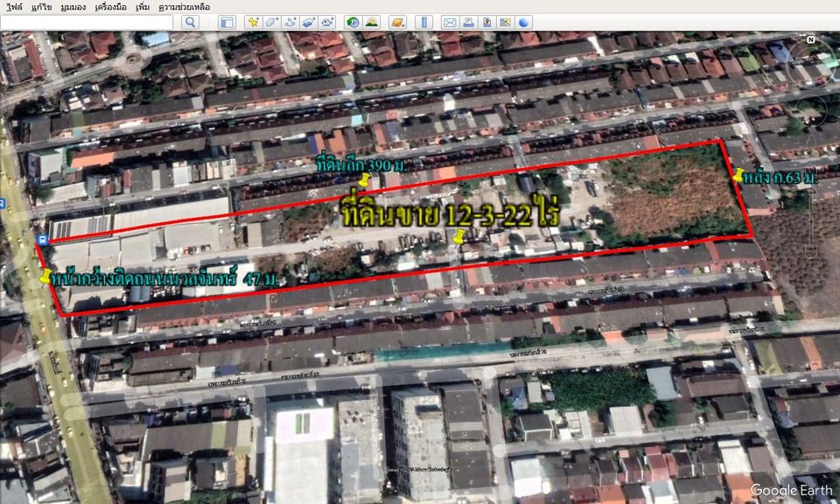Click the north N compass indicator
840x504 pixels.
810,39
